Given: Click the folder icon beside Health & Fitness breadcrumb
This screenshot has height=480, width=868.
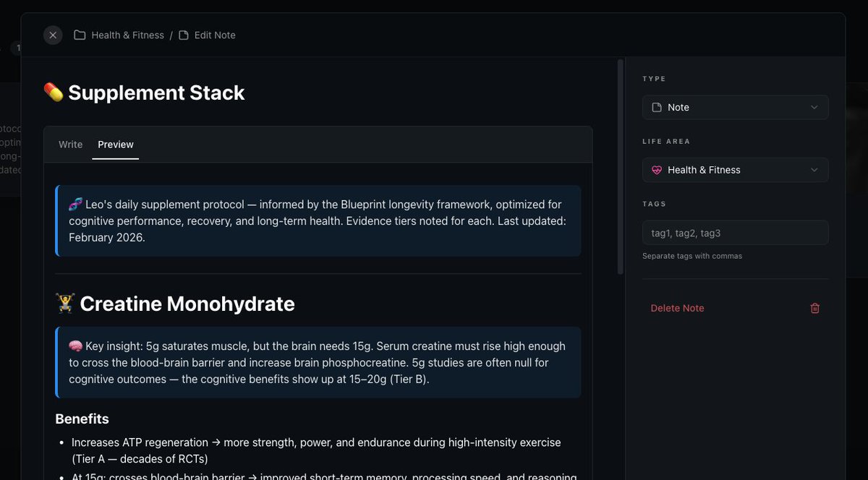Looking at the screenshot, I should tap(80, 35).
